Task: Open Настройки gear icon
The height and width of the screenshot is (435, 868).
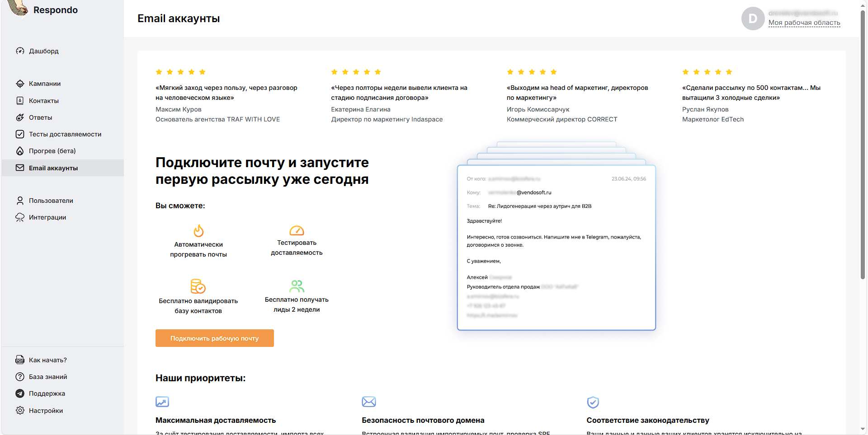Action: [x=20, y=410]
